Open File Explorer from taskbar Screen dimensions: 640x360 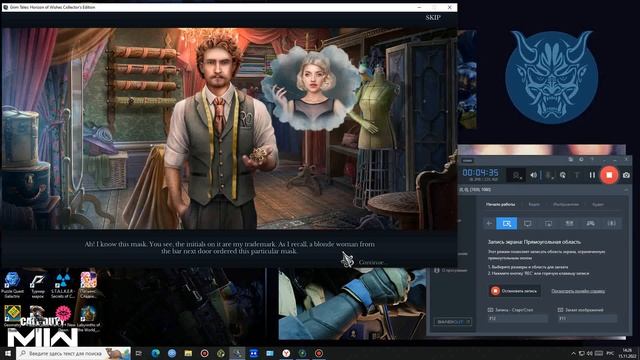(188, 353)
